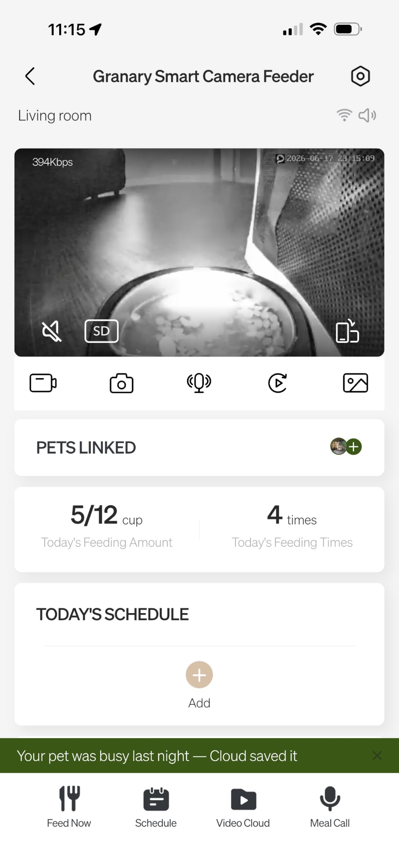Screen dimensions: 399x868
Task: Dismiss the Cloud saved banner
Action: coord(377,756)
